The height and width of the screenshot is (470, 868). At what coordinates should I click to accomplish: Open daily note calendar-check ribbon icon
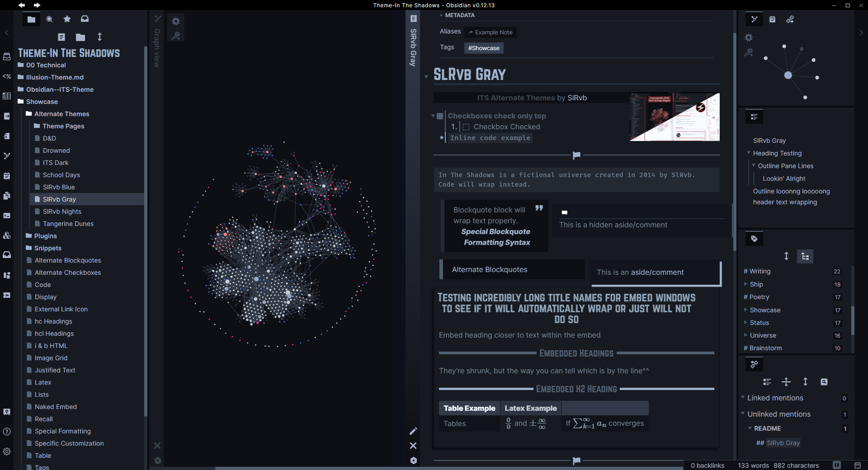[x=7, y=176]
